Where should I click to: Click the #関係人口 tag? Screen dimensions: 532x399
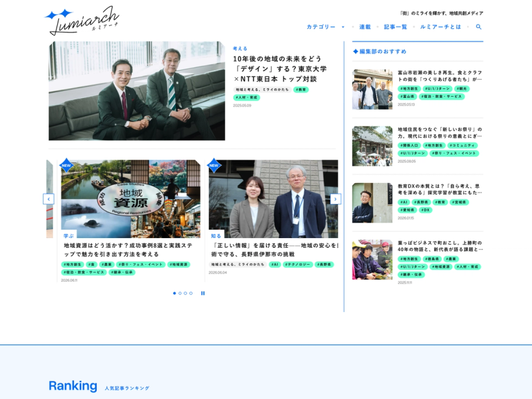(409, 145)
